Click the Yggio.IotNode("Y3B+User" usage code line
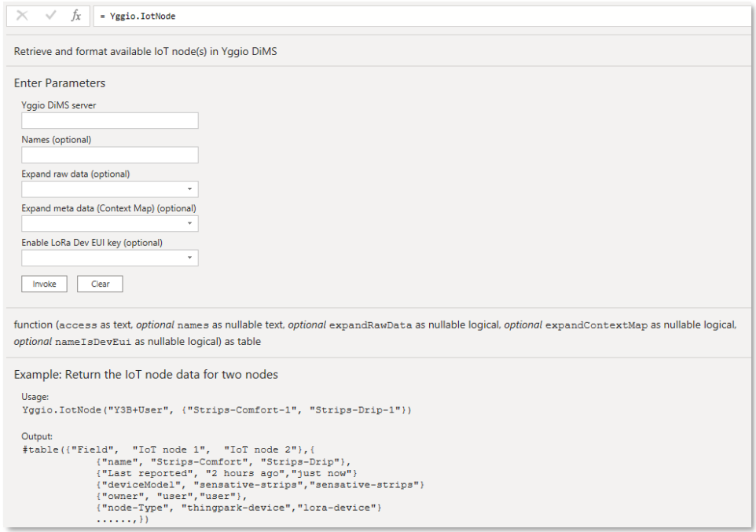The image size is (756, 532). point(216,410)
